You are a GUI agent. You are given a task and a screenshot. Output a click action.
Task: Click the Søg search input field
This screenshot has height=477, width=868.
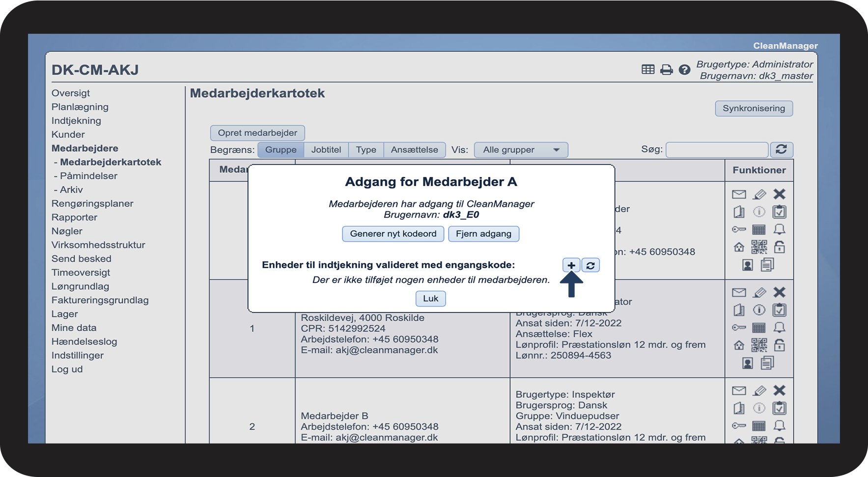[x=717, y=150]
